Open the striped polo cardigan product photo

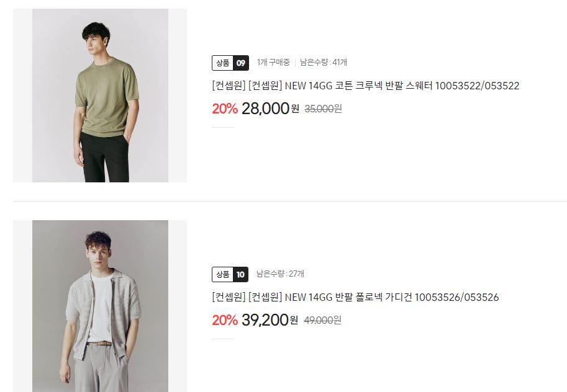click(x=100, y=306)
